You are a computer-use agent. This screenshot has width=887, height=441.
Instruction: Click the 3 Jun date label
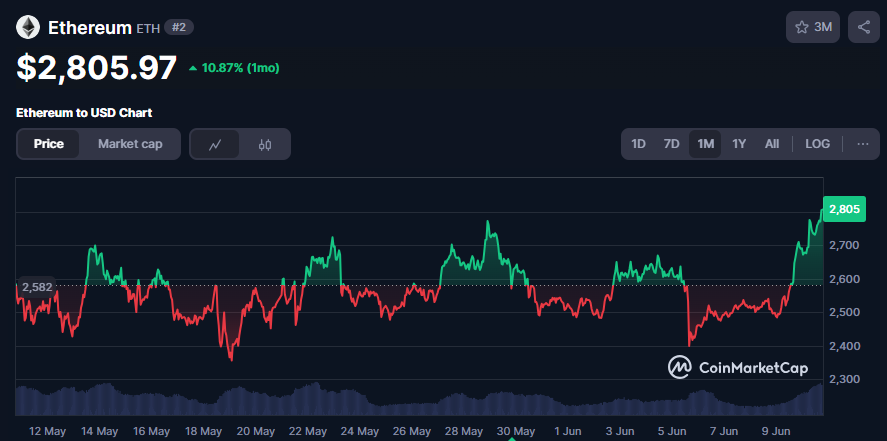click(x=621, y=431)
